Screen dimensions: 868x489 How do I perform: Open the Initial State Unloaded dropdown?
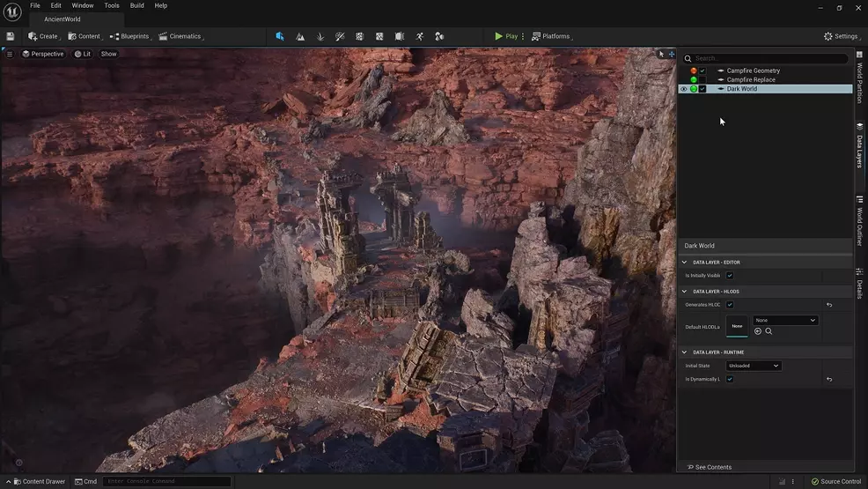[x=754, y=366]
